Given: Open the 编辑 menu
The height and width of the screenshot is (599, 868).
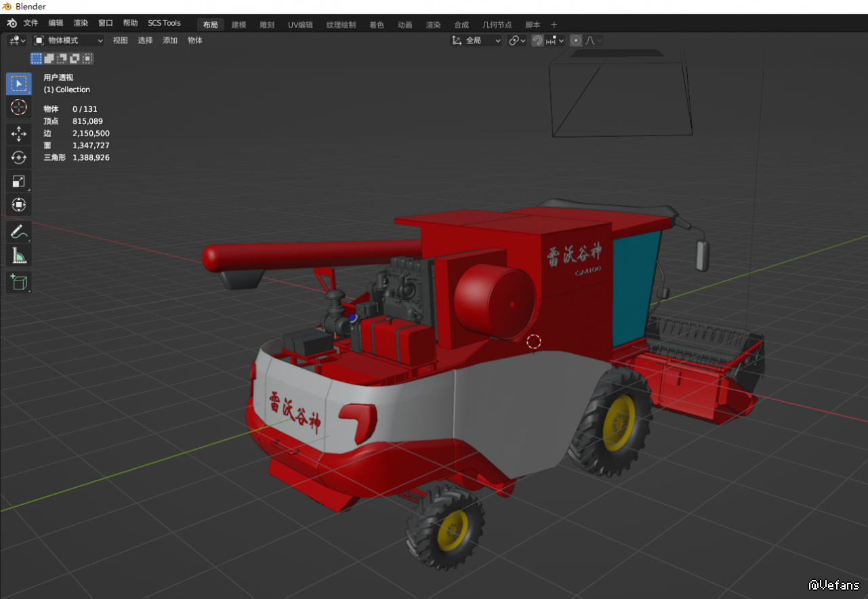Looking at the screenshot, I should tap(56, 23).
